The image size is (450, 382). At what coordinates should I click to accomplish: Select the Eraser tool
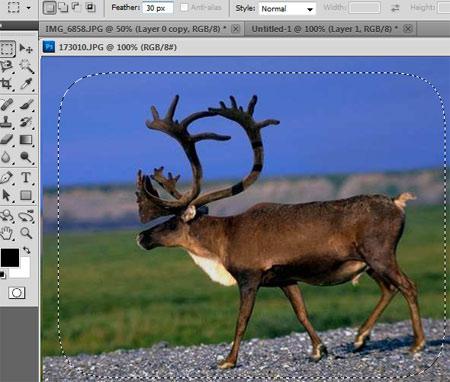pos(7,139)
